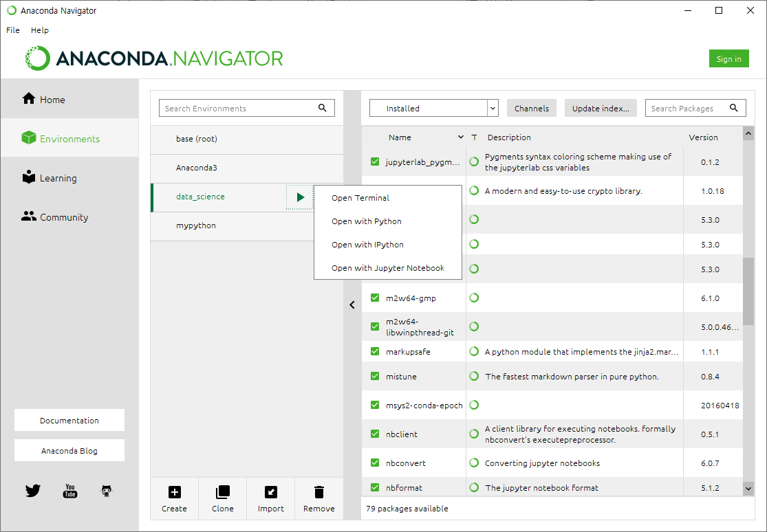Toggle the m2w64-gmp package checkbox
The height and width of the screenshot is (532, 767).
click(375, 298)
